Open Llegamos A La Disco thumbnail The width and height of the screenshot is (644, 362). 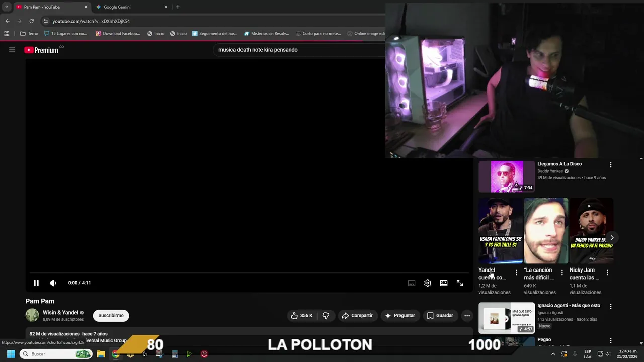[x=507, y=176]
